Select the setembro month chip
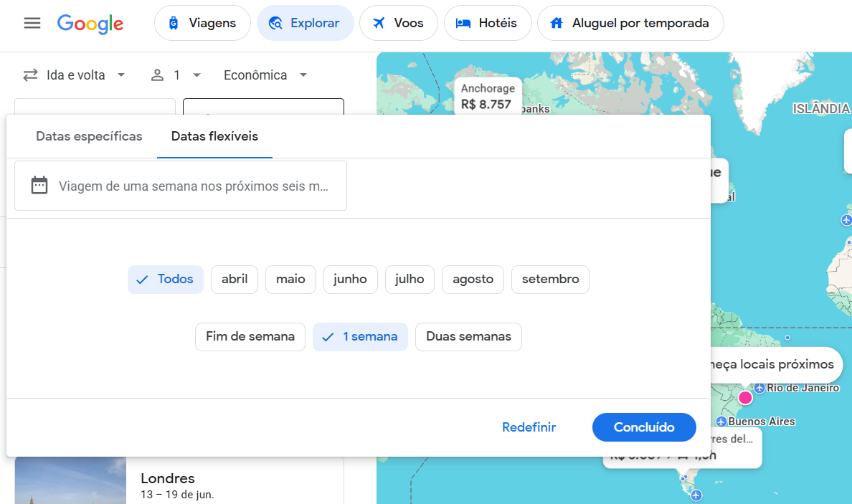The width and height of the screenshot is (852, 504). [551, 279]
